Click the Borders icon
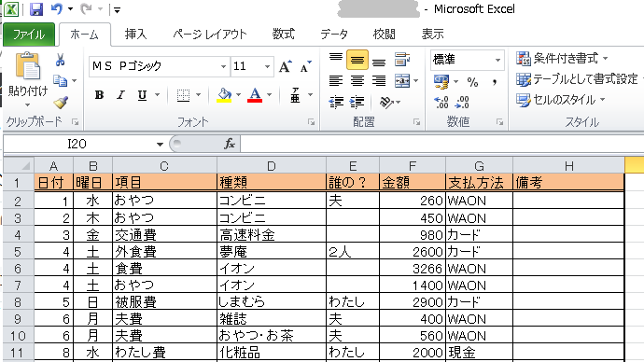The width and height of the screenshot is (644, 362). tap(183, 95)
